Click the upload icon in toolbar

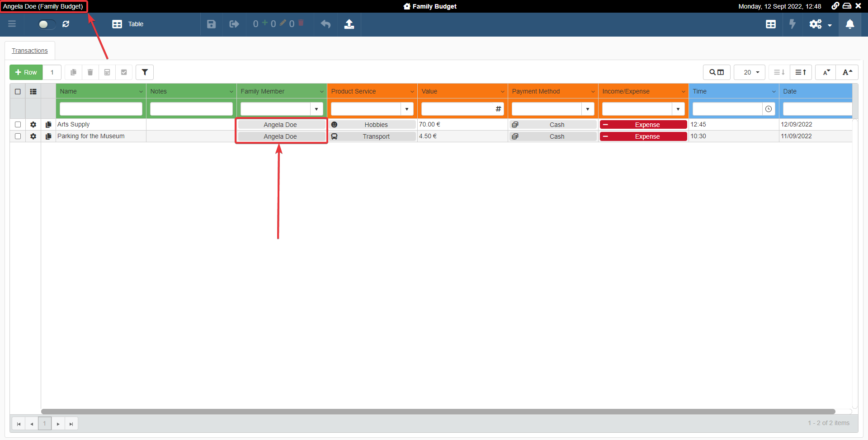click(349, 24)
